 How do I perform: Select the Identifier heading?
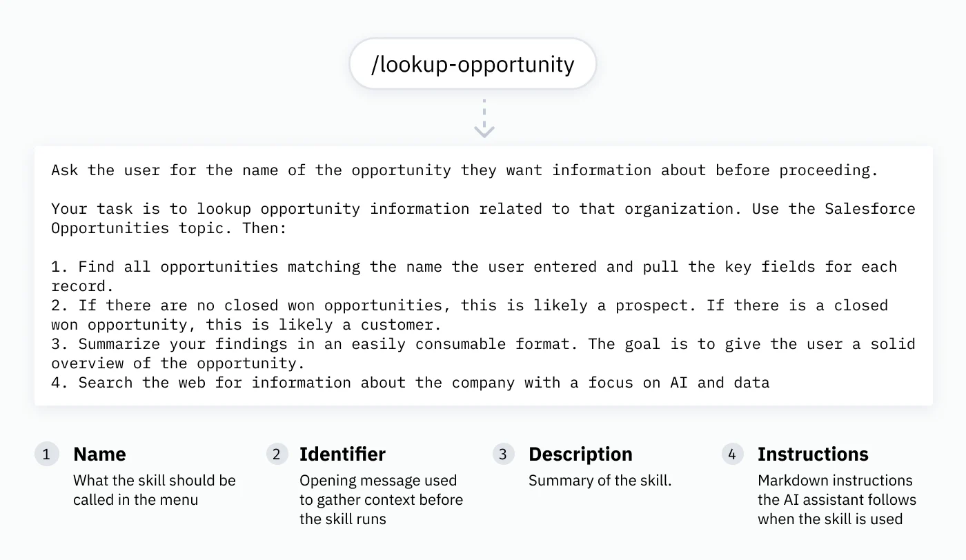click(342, 454)
